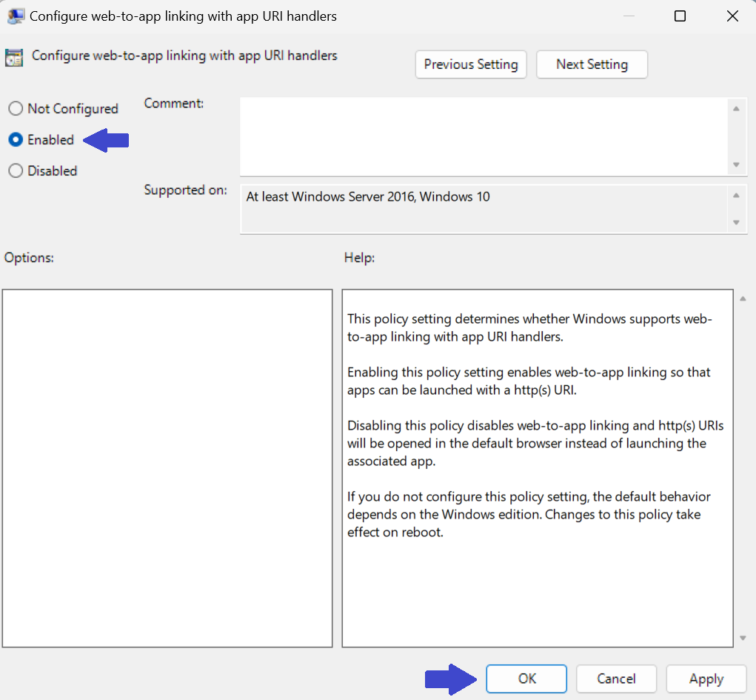Click Supported on scroll down arrow
The image size is (756, 700).
(735, 222)
